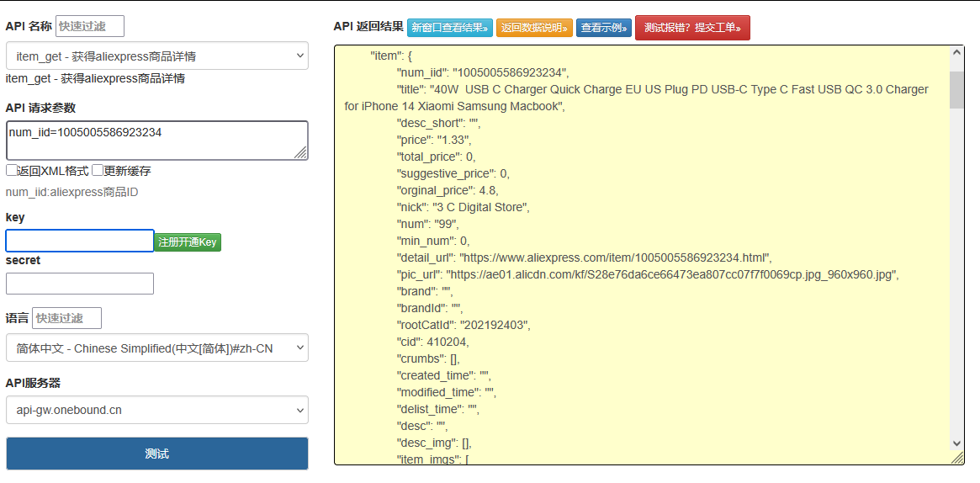Click the blue 测试 button
The image size is (980, 483).
pos(156,454)
